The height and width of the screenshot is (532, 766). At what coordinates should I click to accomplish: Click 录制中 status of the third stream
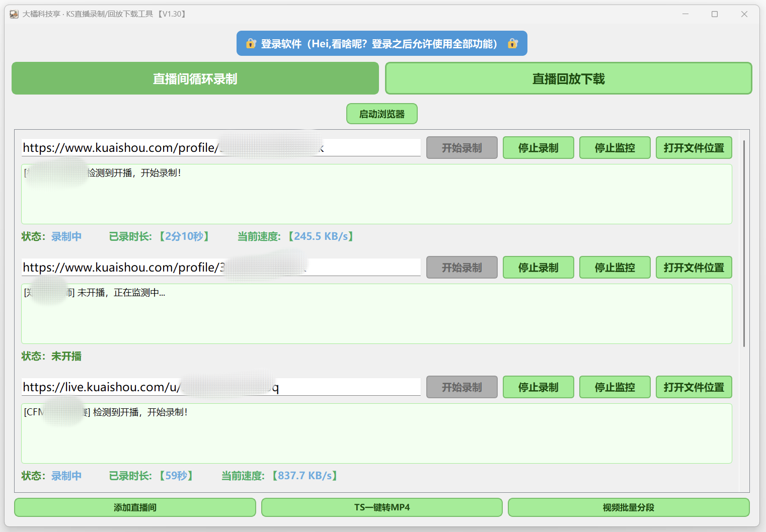click(x=66, y=476)
